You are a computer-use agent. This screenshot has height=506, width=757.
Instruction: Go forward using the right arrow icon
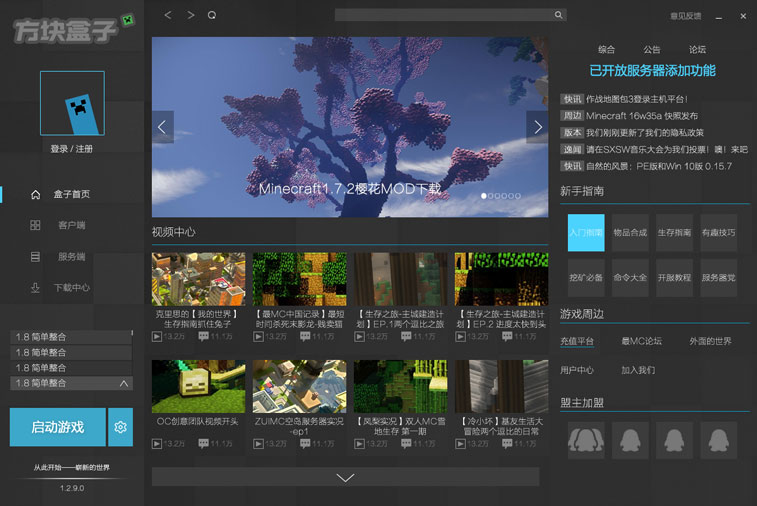point(190,15)
